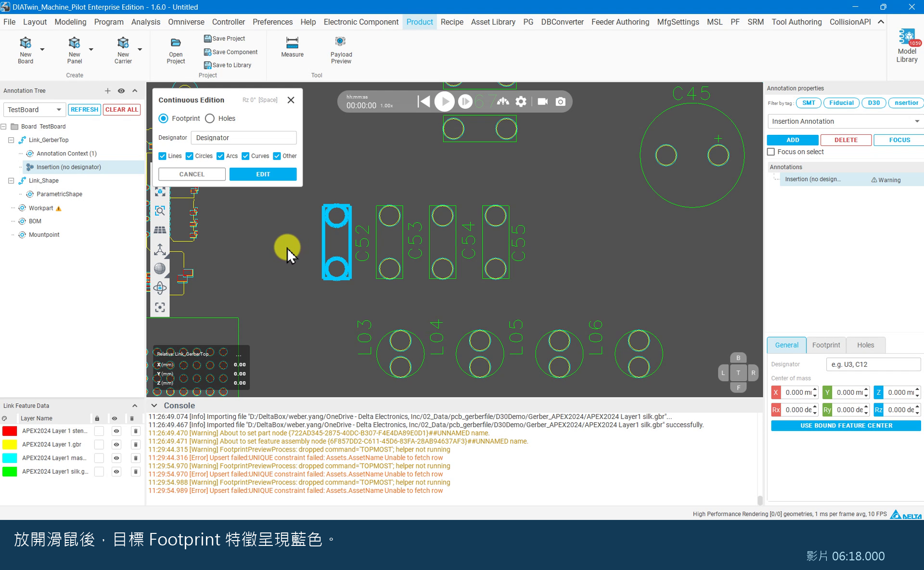Image resolution: width=924 pixels, height=570 pixels.
Task: Click the orbit view icon
Action: coord(160,288)
